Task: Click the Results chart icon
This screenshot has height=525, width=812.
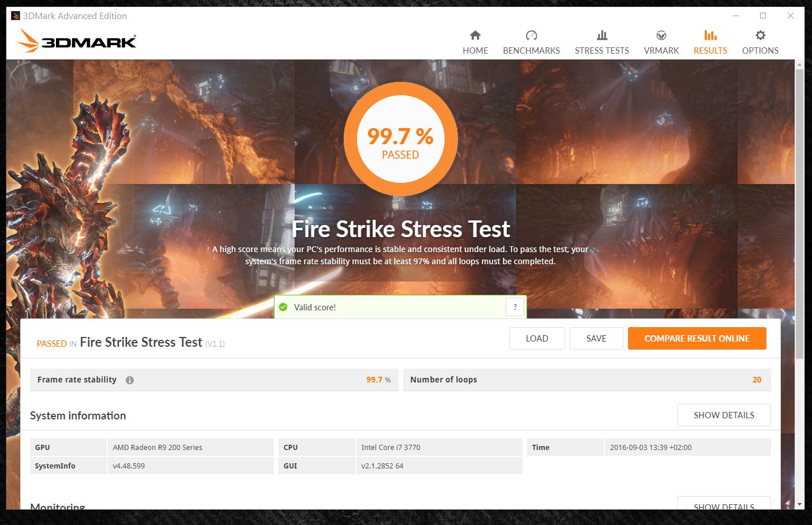Action: click(x=710, y=35)
